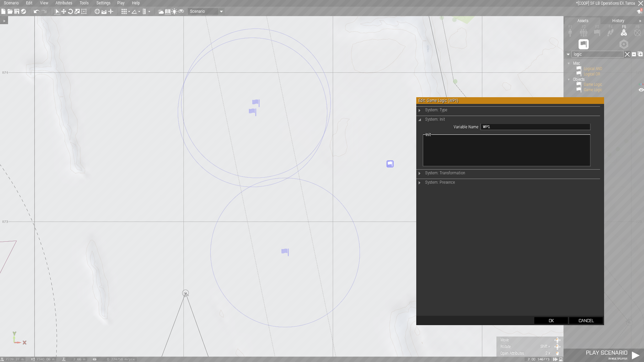This screenshot has height=362, width=644.
Task: Save the scenario with the floppy disk icon
Action: pyautogui.click(x=17, y=12)
